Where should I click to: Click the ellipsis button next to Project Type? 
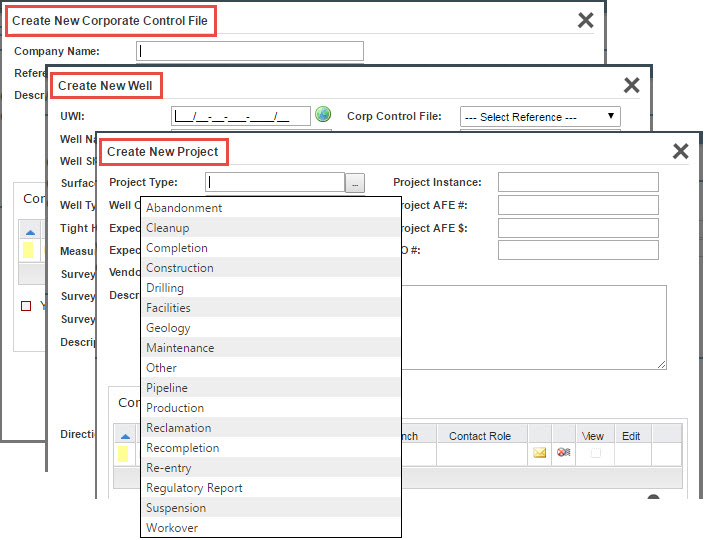pyautogui.click(x=355, y=183)
